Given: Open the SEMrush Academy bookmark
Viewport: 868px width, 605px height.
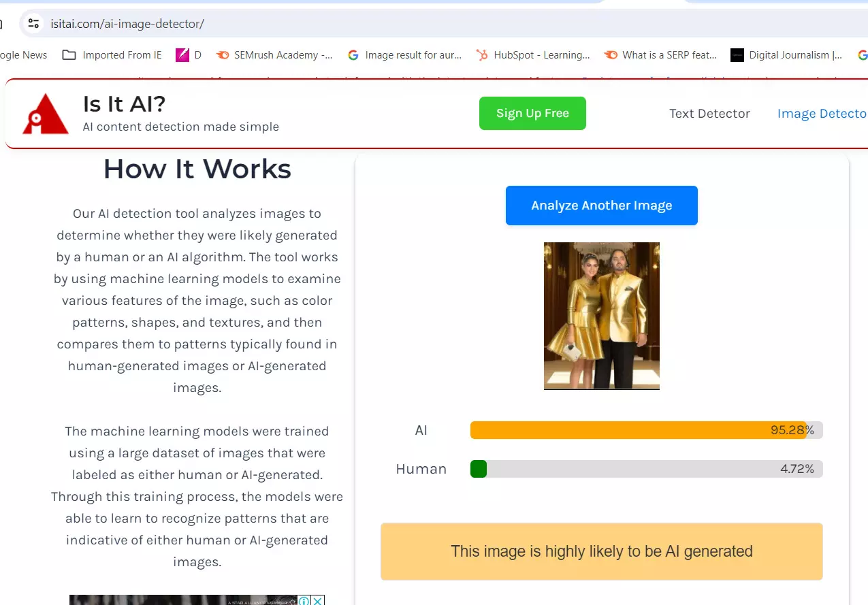Looking at the screenshot, I should (275, 55).
